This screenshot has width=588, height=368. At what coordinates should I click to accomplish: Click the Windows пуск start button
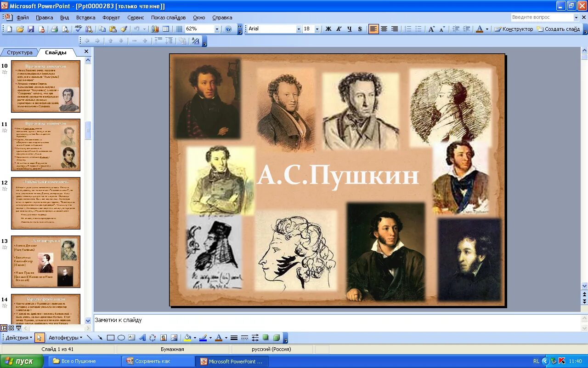click(x=22, y=361)
